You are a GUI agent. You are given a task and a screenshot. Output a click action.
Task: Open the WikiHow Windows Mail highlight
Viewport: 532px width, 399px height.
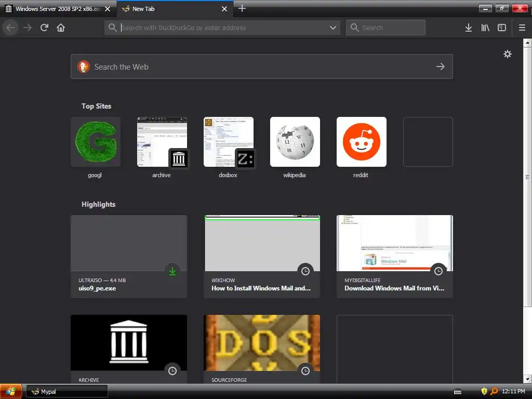pos(262,257)
